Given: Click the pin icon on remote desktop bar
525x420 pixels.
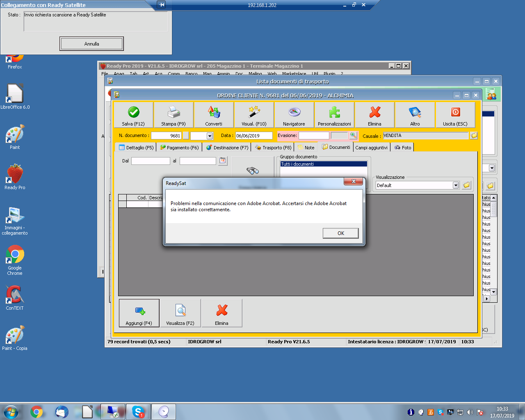Looking at the screenshot, I should tap(162, 5).
